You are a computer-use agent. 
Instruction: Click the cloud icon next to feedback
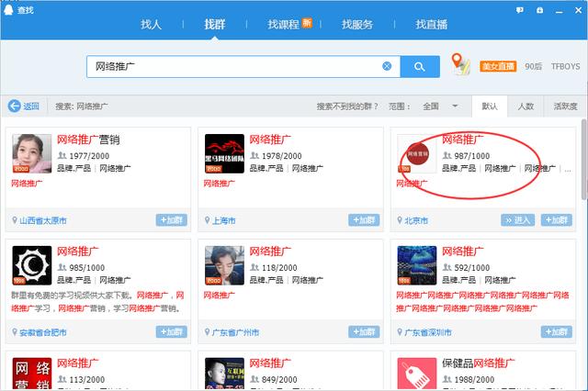pyautogui.click(x=539, y=10)
